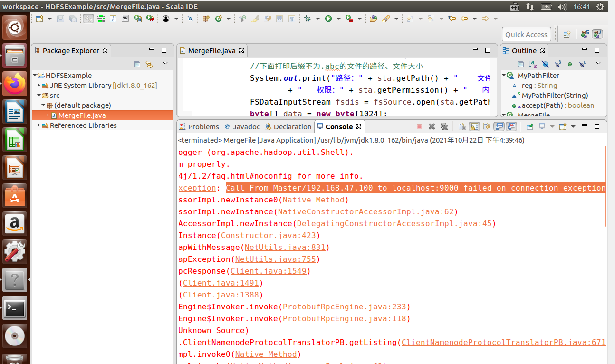The width and height of the screenshot is (615, 364).
Task: Click the green Run button icon
Action: 328,19
